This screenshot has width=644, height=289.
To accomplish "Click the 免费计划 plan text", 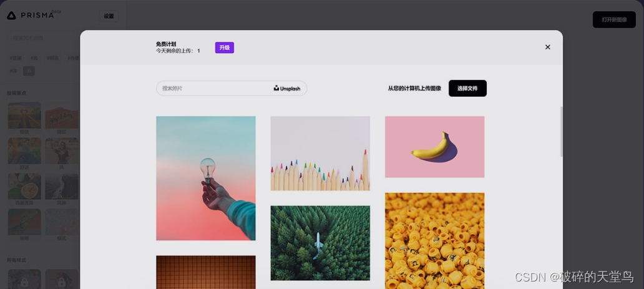I will (x=166, y=44).
